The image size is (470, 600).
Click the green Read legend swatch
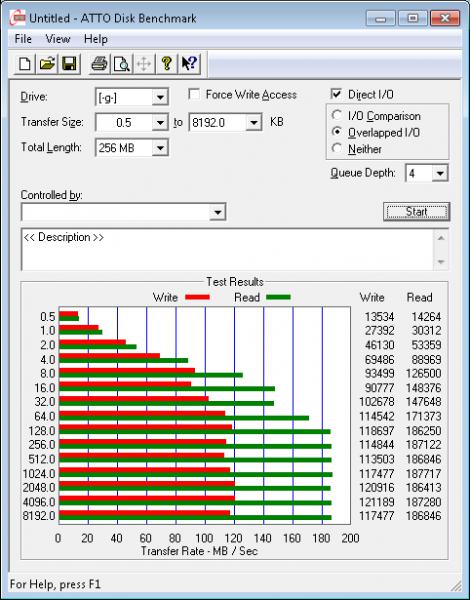coord(278,297)
